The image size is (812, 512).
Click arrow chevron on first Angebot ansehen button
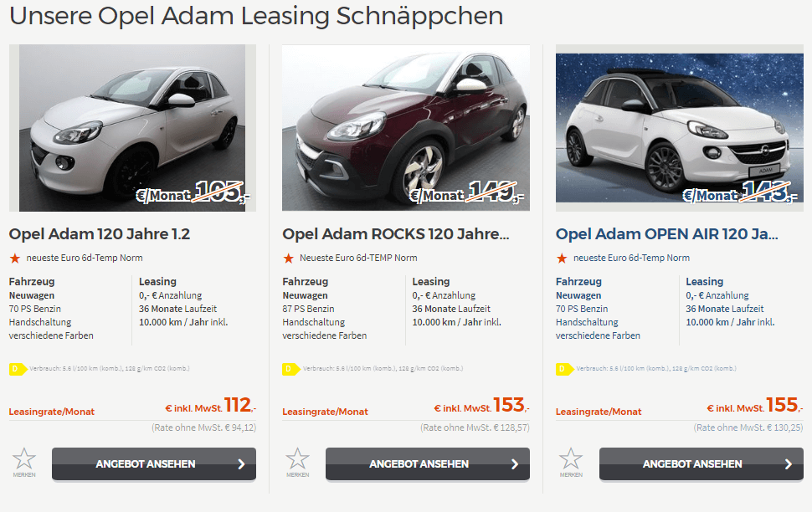click(x=241, y=464)
